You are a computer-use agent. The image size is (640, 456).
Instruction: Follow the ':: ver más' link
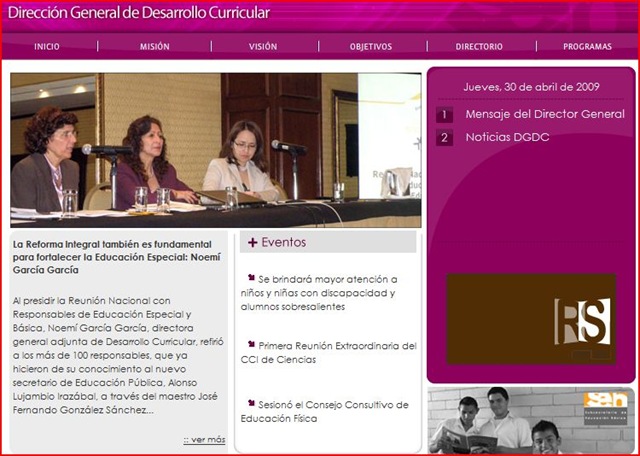tap(204, 440)
